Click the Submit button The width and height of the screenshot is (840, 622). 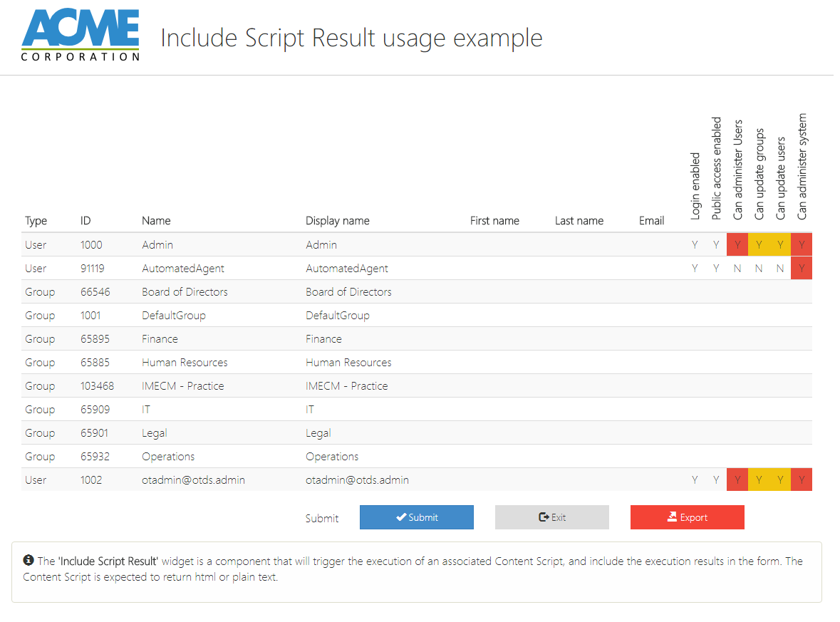pos(416,517)
